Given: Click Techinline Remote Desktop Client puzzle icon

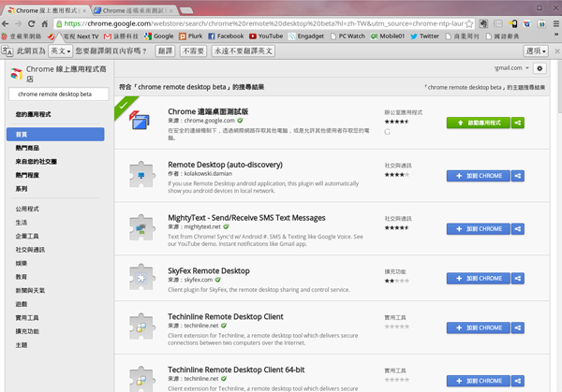Looking at the screenshot, I should (x=142, y=327).
